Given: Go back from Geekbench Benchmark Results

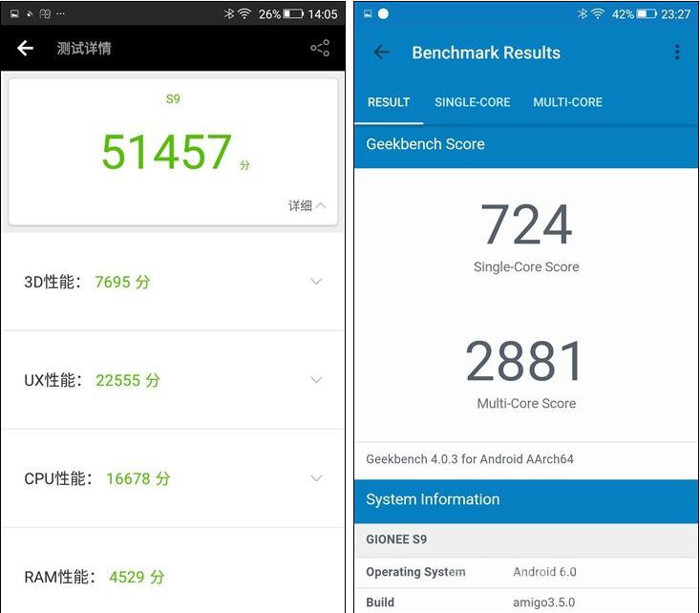Looking at the screenshot, I should [x=382, y=53].
